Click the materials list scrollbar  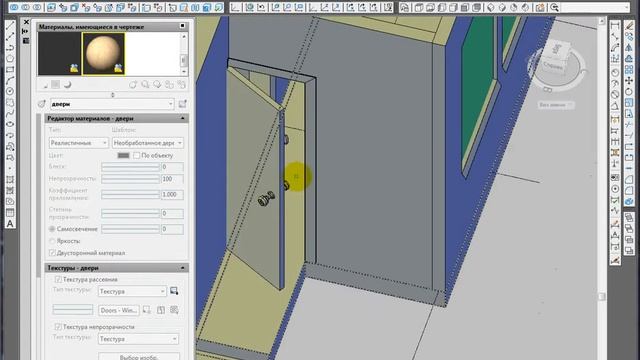[x=184, y=53]
